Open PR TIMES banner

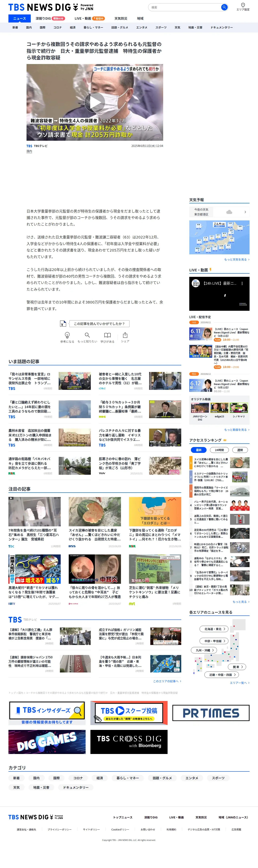coord(211,713)
